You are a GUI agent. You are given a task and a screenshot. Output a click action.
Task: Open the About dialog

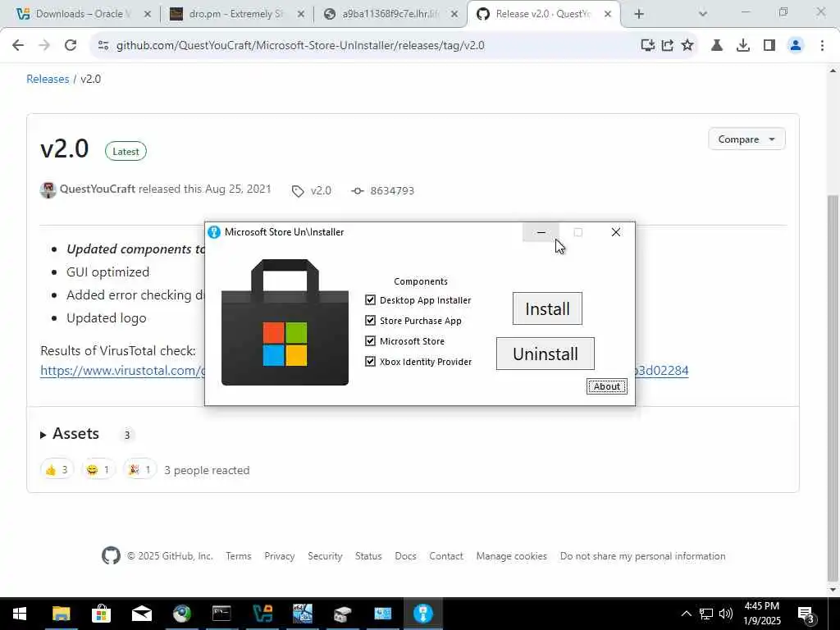[606, 386]
